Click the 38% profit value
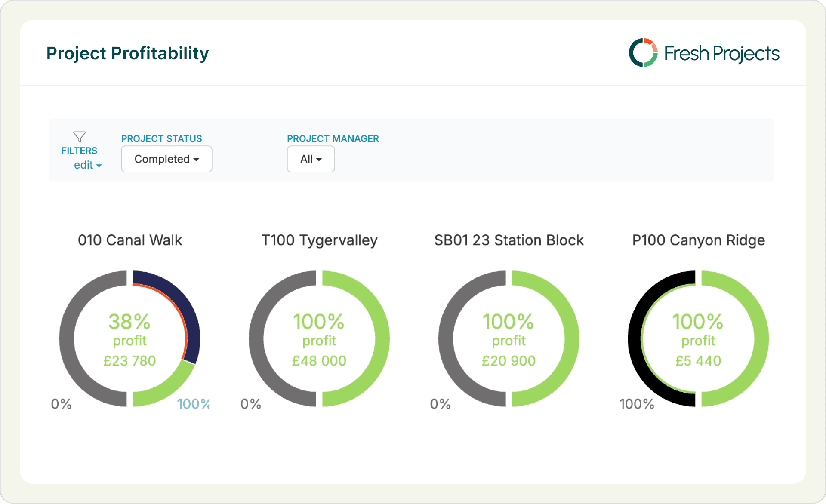Image resolution: width=826 pixels, height=504 pixels. click(x=129, y=322)
